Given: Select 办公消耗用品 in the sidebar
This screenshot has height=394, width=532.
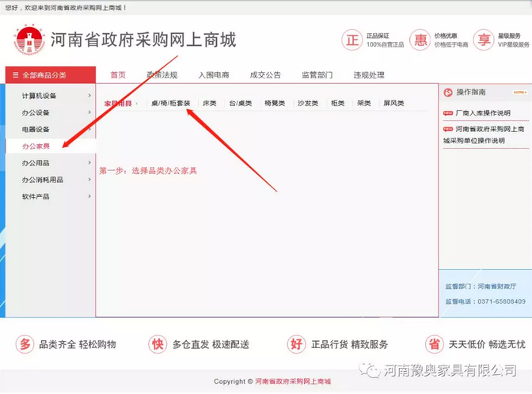Looking at the screenshot, I should [43, 180].
